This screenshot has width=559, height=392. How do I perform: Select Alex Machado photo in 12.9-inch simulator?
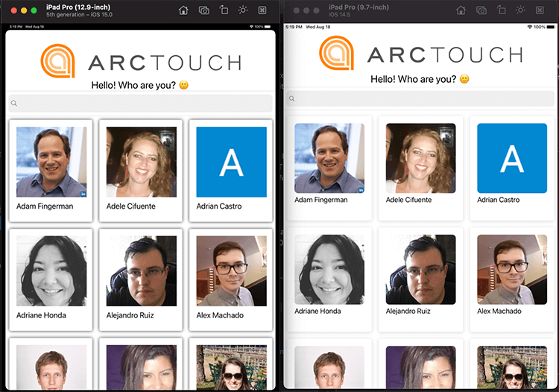pos(231,271)
